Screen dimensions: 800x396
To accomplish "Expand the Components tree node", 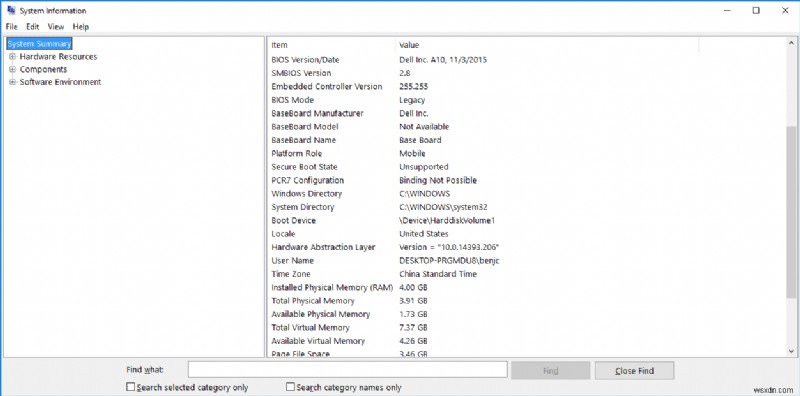I will click(13, 69).
